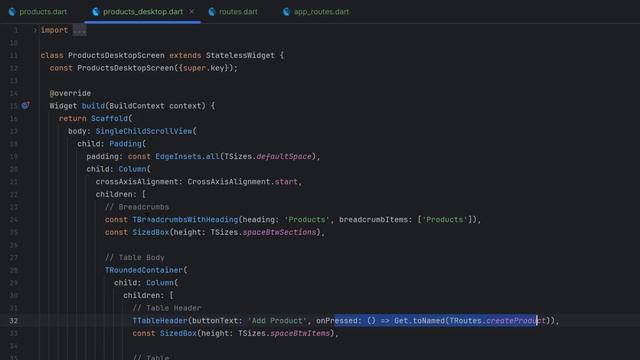
Task: Click the @override annotation
Action: point(70,93)
